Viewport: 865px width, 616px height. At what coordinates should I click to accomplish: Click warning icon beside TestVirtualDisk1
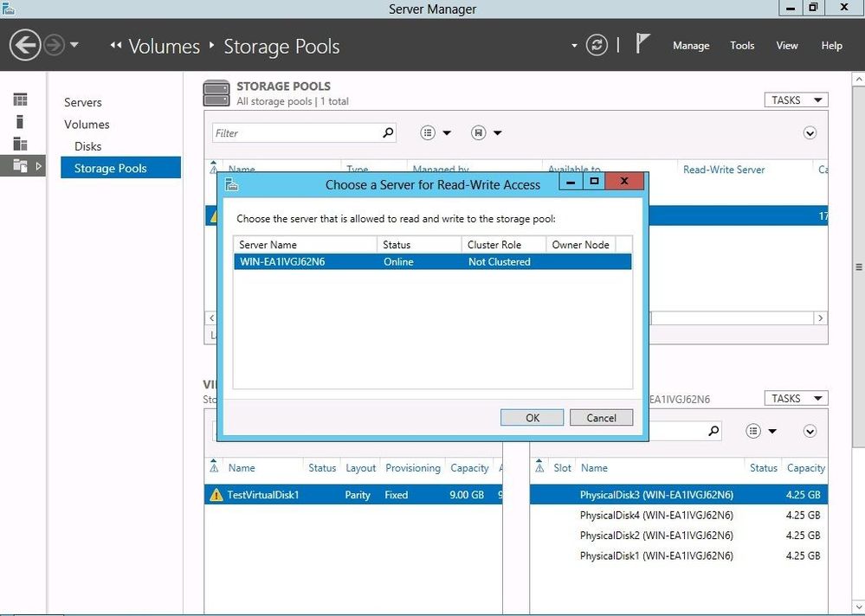[x=216, y=495]
